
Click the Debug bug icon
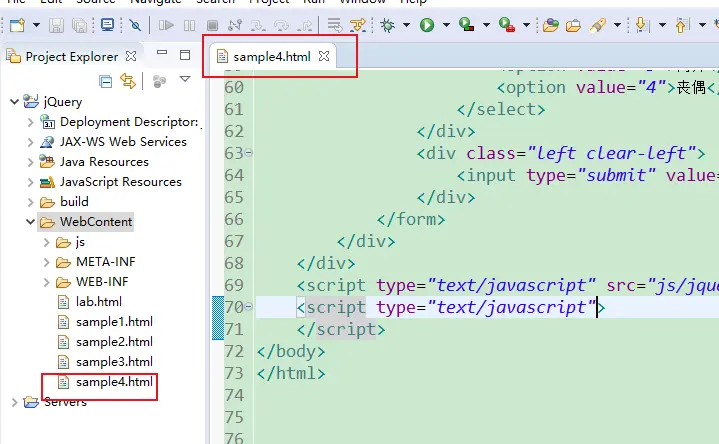388,24
